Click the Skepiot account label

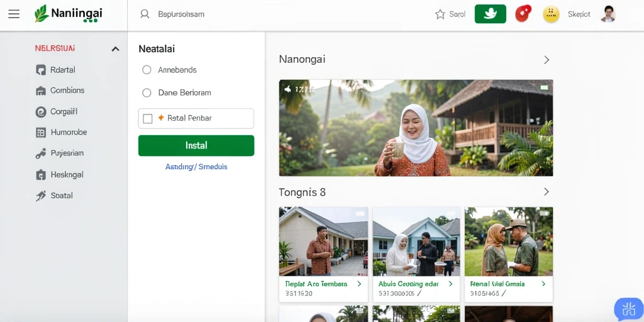[x=579, y=14]
